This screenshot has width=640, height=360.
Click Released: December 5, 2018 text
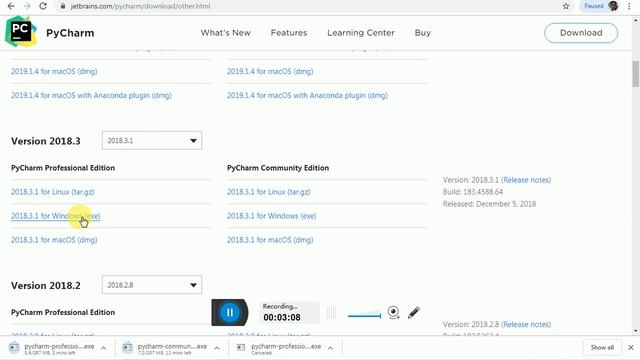tap(489, 204)
